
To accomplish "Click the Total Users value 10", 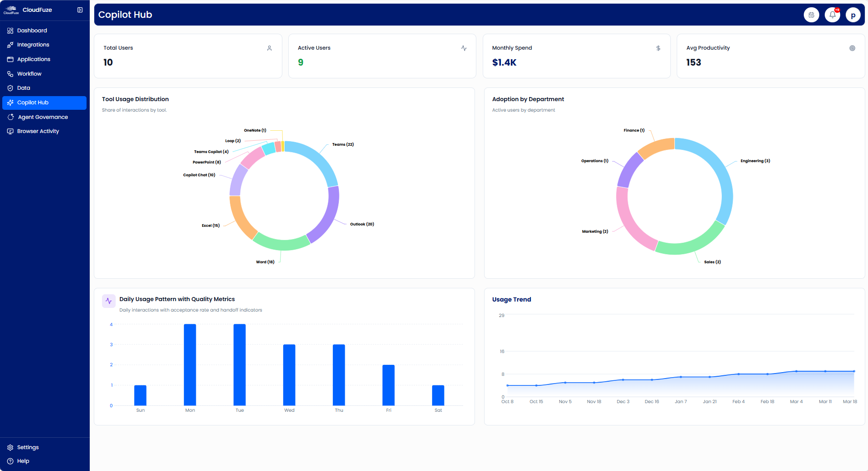I will tap(108, 62).
